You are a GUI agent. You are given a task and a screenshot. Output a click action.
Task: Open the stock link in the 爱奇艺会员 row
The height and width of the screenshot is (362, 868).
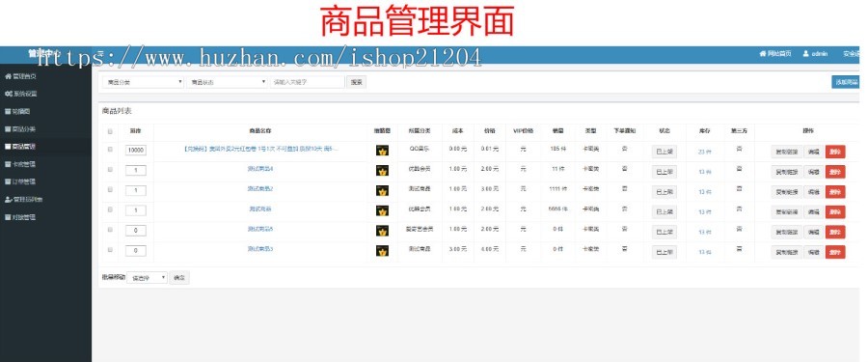[x=705, y=233]
